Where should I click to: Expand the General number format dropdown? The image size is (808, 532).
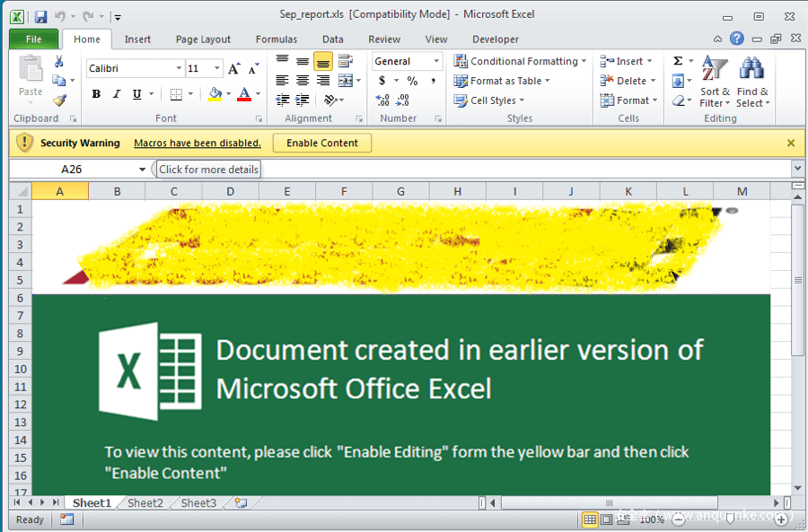(436, 62)
